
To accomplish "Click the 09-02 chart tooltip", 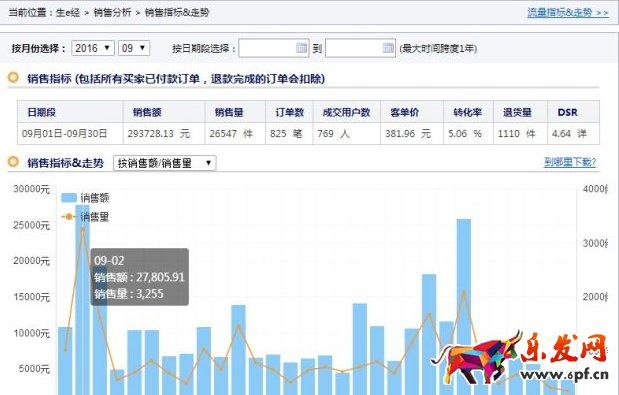I will (139, 277).
